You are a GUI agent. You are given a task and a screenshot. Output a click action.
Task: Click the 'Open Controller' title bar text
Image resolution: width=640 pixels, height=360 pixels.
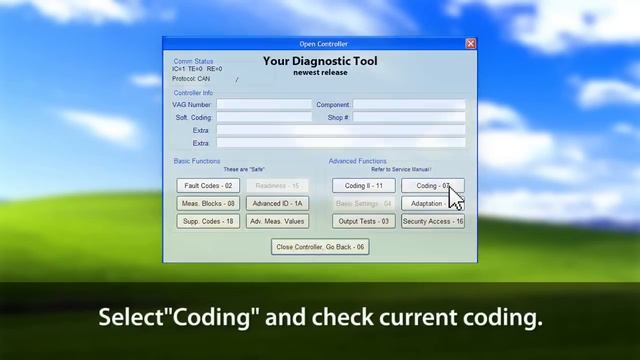point(323,44)
